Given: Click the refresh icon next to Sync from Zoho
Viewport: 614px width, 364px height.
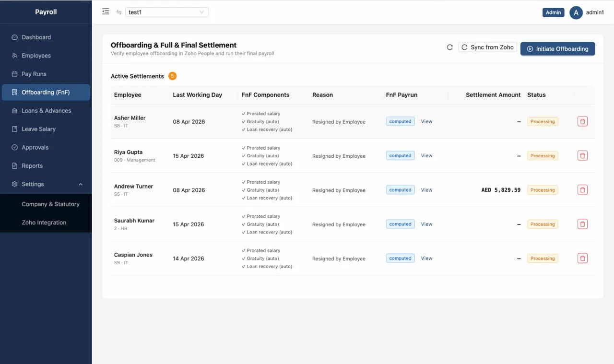Looking at the screenshot, I should click(449, 47).
